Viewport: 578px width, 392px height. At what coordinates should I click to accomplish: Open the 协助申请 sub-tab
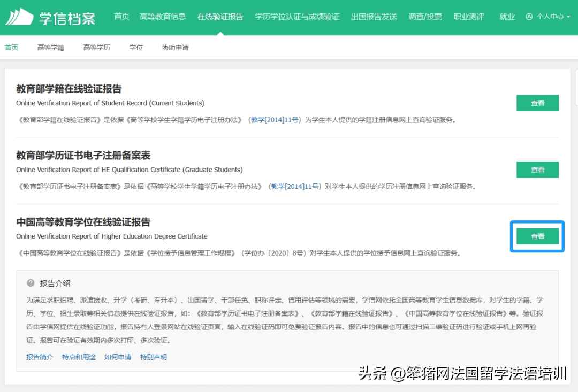pyautogui.click(x=175, y=48)
